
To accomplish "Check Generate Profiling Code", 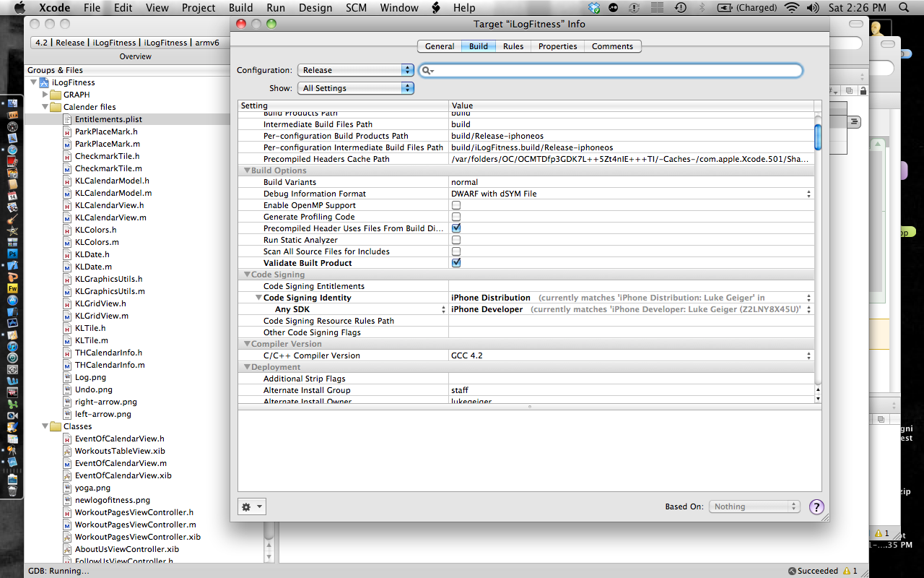I will (456, 217).
